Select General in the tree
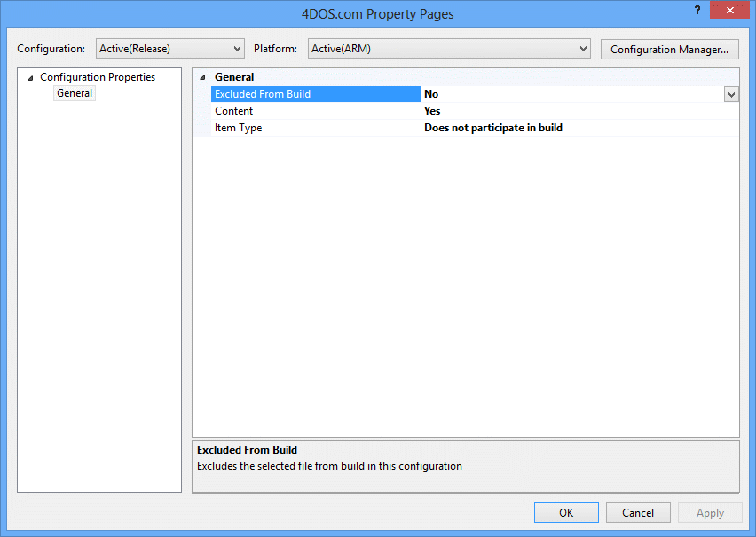The image size is (756, 537). coord(75,93)
